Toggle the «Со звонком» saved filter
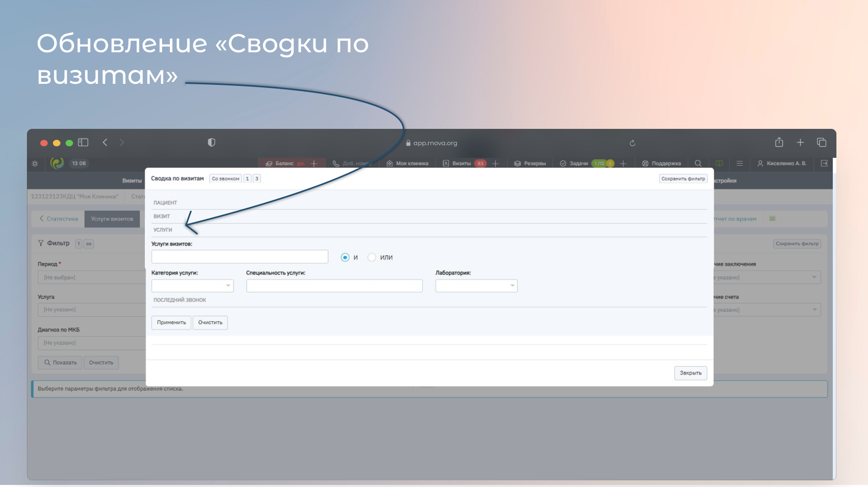Image resolution: width=868 pixels, height=487 pixels. coord(226,179)
